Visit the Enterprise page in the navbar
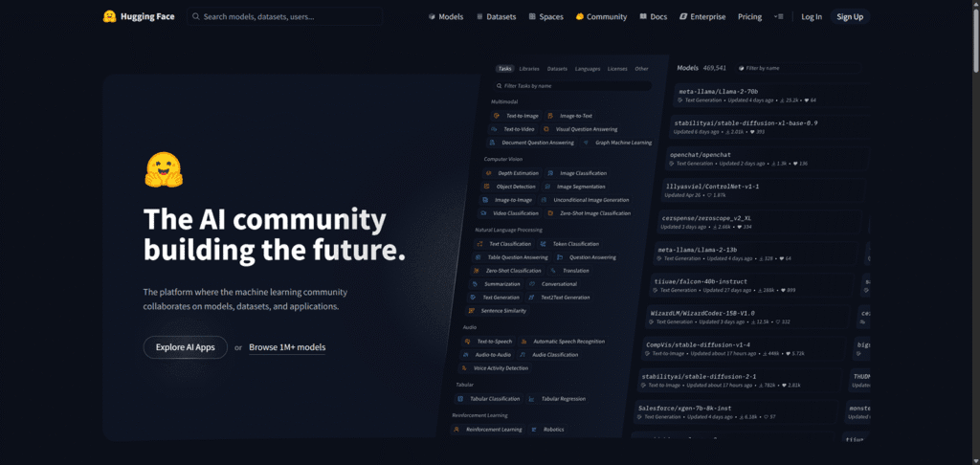Image resolution: width=980 pixels, height=465 pixels. [702, 17]
